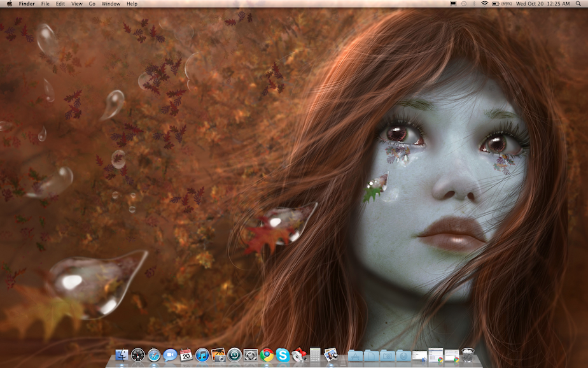The image size is (588, 368).
Task: Click the Bluetooth status menu bar icon
Action: coord(474,4)
